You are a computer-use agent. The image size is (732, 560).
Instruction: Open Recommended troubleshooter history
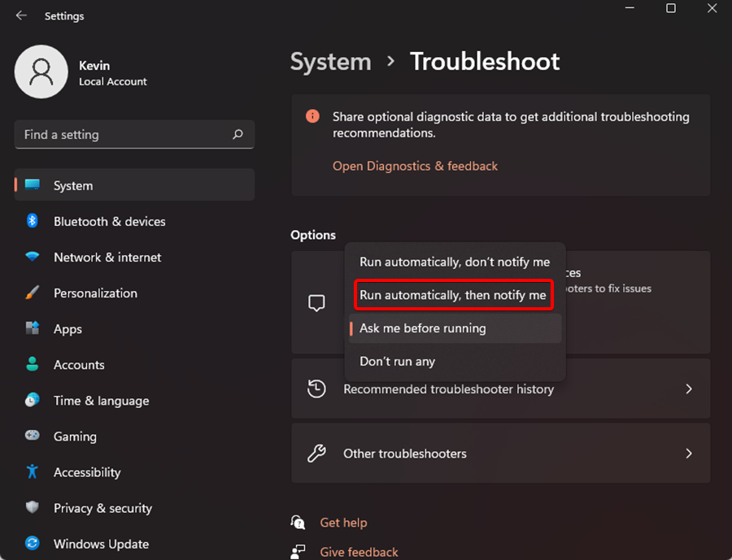pos(500,389)
